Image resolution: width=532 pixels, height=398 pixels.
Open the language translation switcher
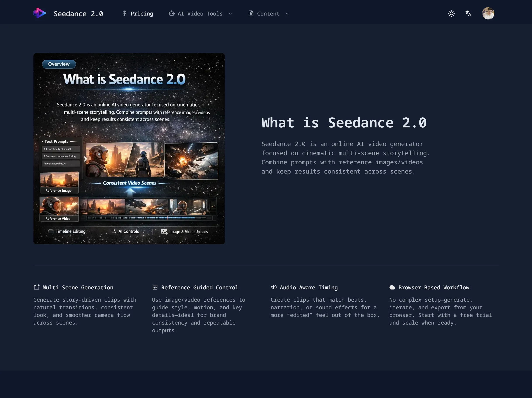coord(468,14)
